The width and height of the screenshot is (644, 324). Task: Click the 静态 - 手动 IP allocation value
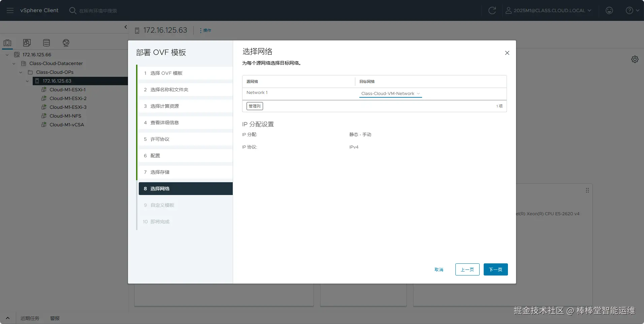tap(360, 134)
